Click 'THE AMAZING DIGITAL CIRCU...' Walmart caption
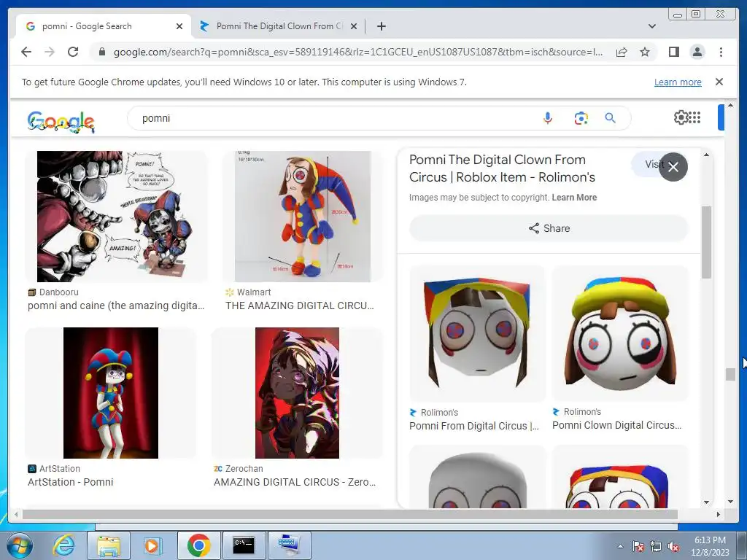Image resolution: width=747 pixels, height=560 pixels. [300, 306]
